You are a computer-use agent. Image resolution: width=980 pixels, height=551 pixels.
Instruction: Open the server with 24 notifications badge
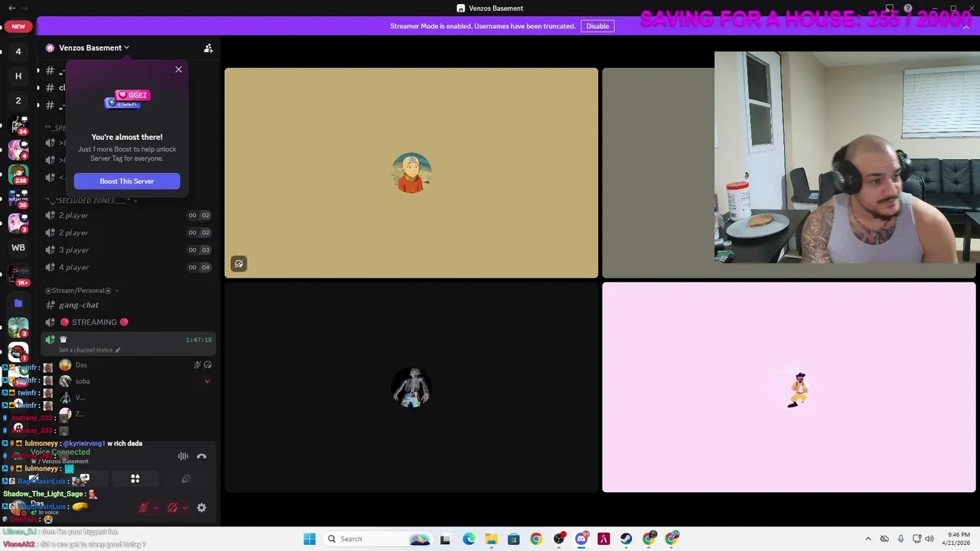click(x=18, y=125)
